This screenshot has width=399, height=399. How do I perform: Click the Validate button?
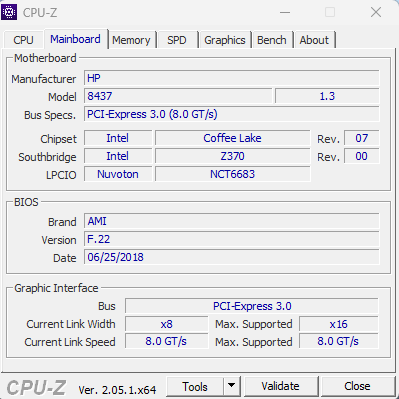tap(280, 386)
